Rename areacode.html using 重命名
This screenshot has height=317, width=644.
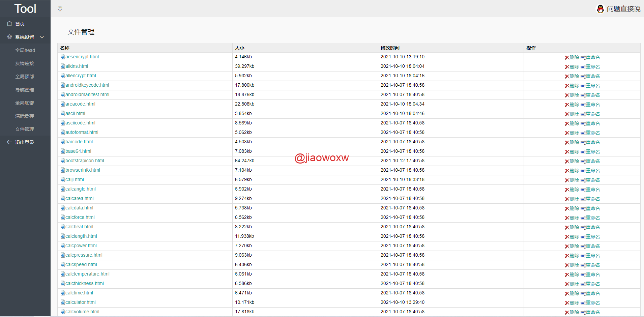tap(590, 105)
